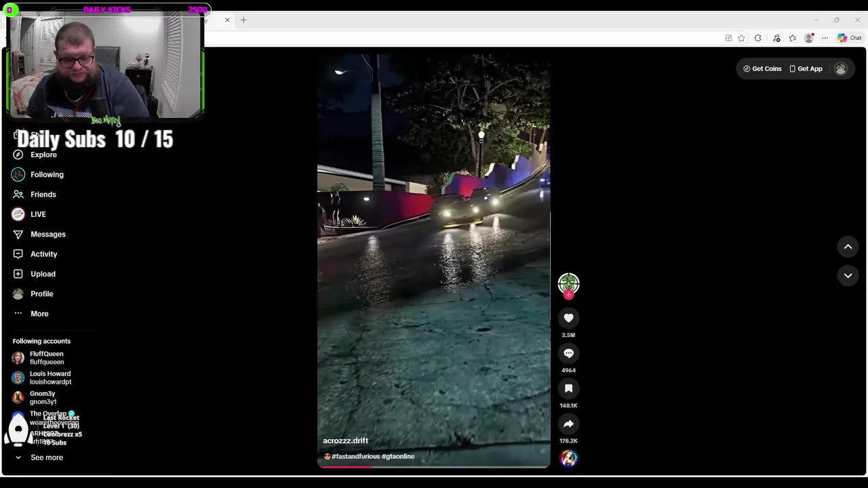The image size is (868, 488).
Task: Click Get App button
Action: click(806, 68)
